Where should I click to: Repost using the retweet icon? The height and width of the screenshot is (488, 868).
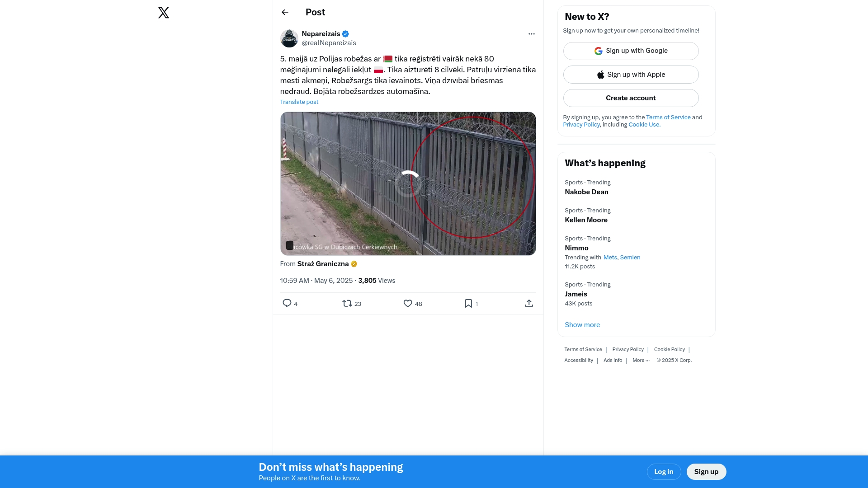point(347,303)
